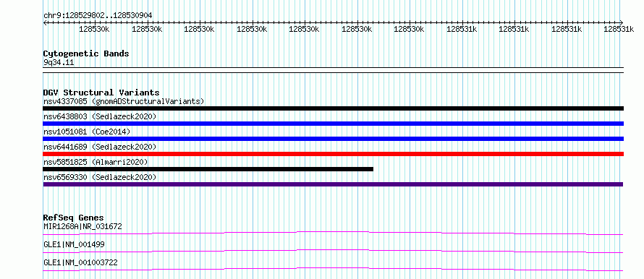Click the MIR1268A magenta gene line

(x=333, y=233)
